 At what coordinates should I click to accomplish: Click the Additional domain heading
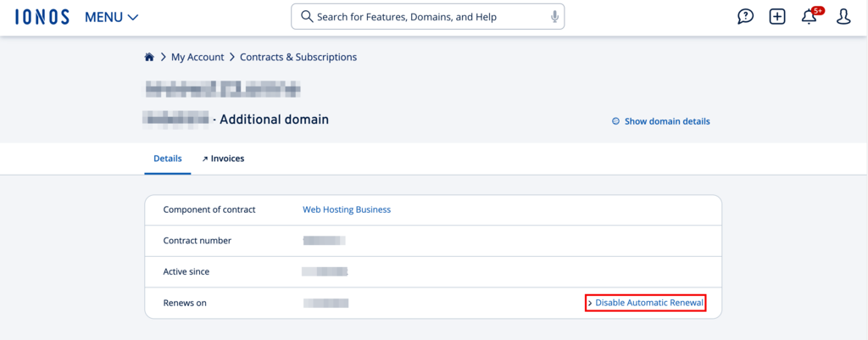[274, 119]
